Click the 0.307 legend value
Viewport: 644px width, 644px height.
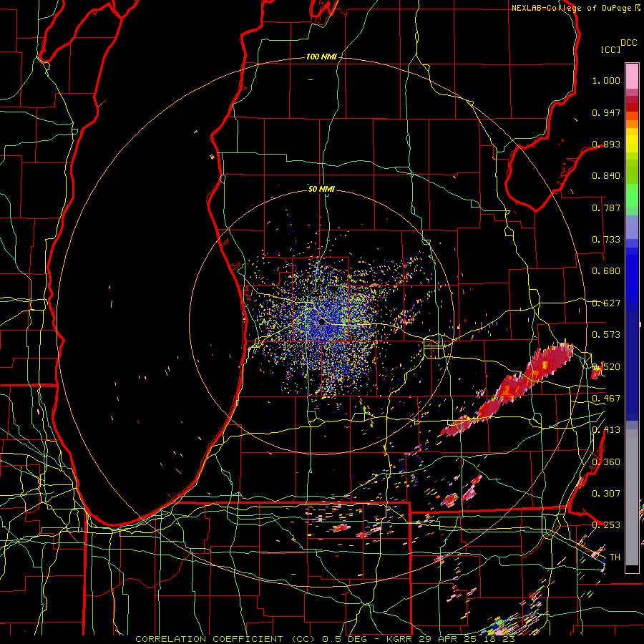click(606, 493)
